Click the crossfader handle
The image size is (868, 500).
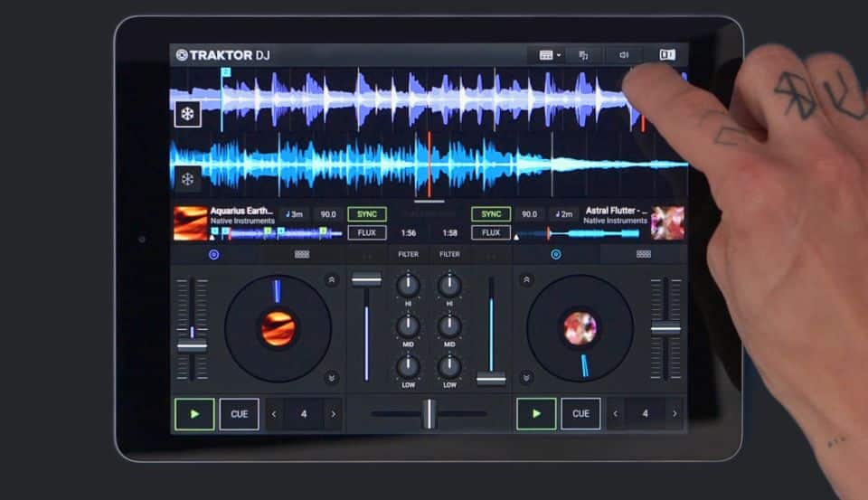(429, 413)
